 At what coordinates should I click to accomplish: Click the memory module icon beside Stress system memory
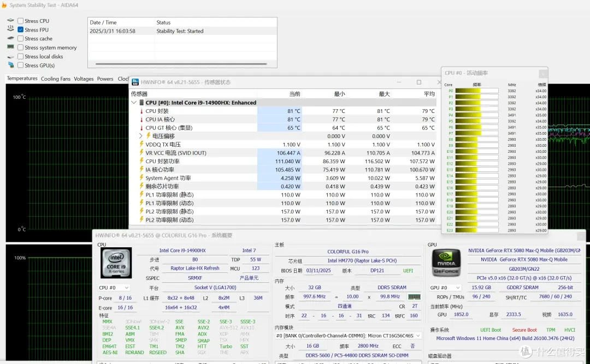coord(10,47)
